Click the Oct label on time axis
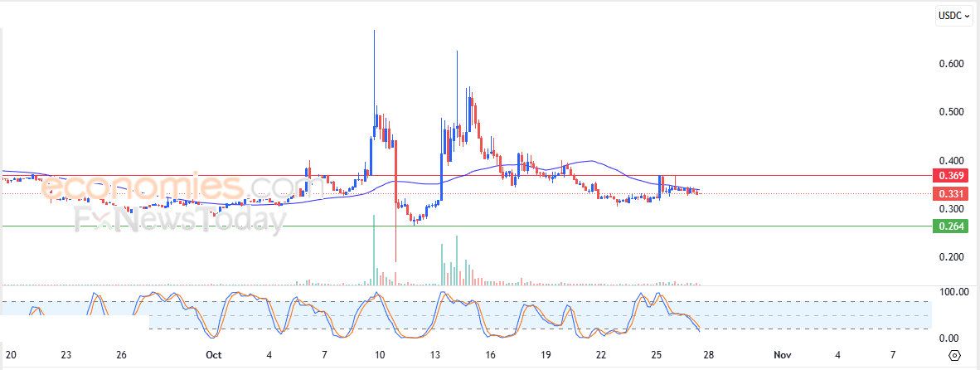 pos(214,355)
